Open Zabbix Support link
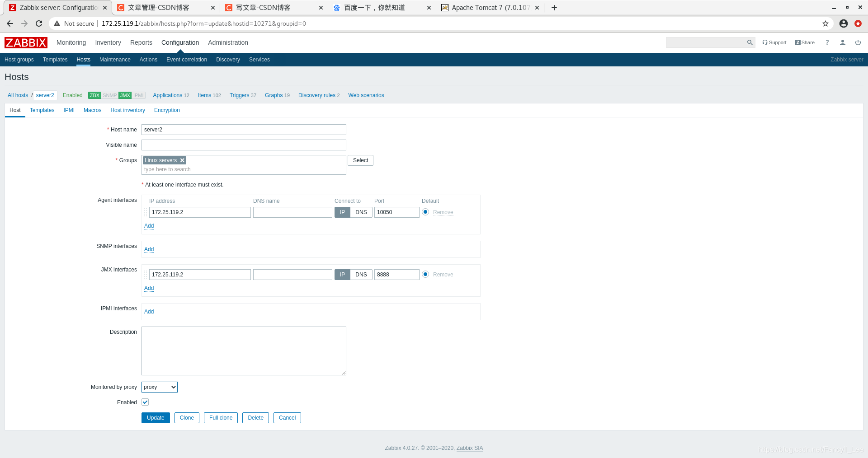Image resolution: width=868 pixels, height=458 pixels. click(x=774, y=42)
